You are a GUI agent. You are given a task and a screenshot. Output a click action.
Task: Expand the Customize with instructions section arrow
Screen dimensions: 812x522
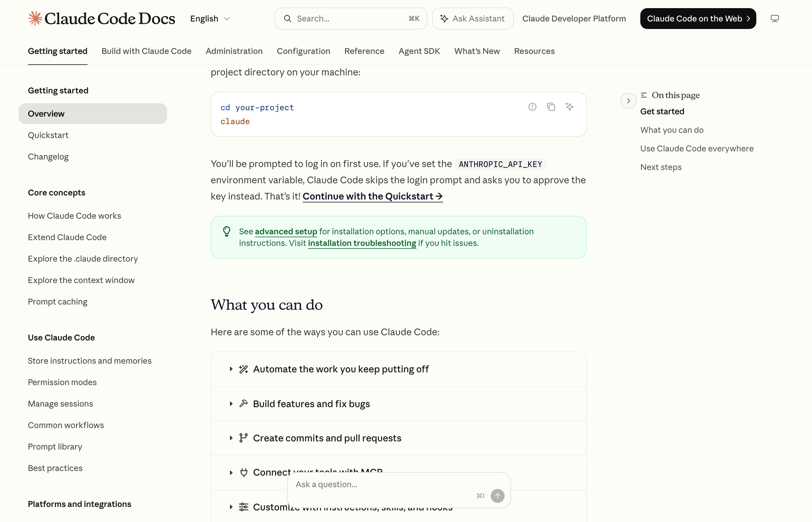click(231, 507)
